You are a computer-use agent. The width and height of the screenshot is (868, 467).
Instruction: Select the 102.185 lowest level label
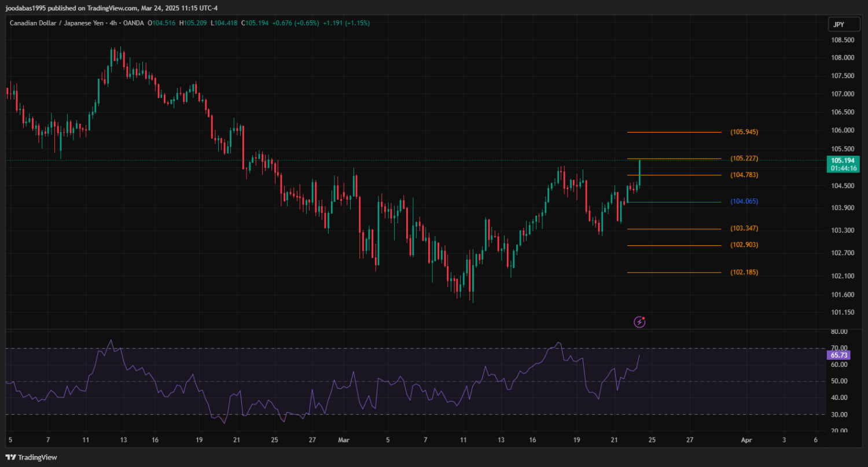pyautogui.click(x=744, y=273)
